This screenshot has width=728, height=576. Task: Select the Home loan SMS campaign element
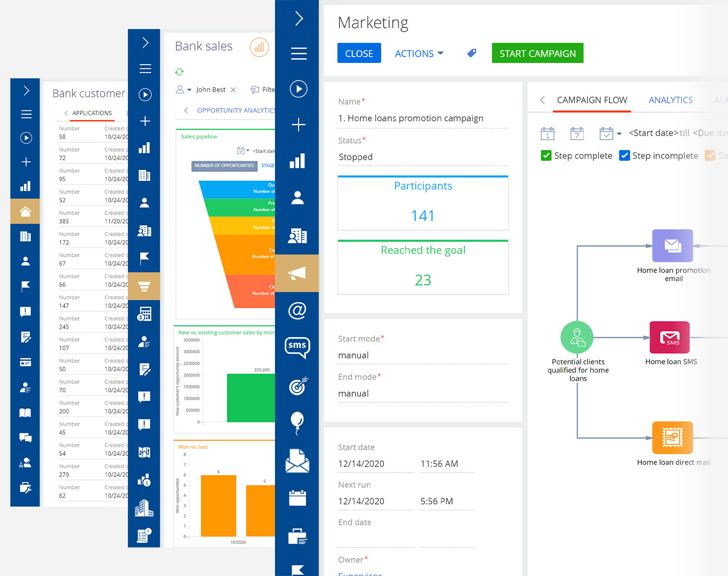(669, 338)
